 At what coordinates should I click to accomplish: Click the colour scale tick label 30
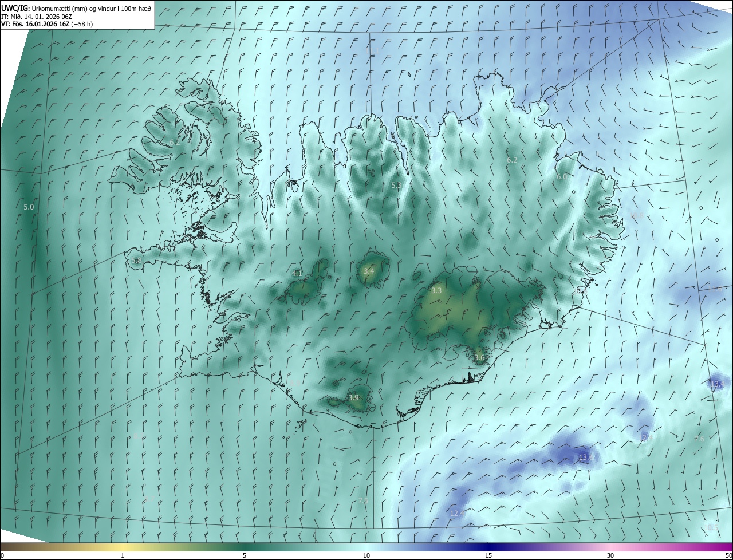coord(610,555)
